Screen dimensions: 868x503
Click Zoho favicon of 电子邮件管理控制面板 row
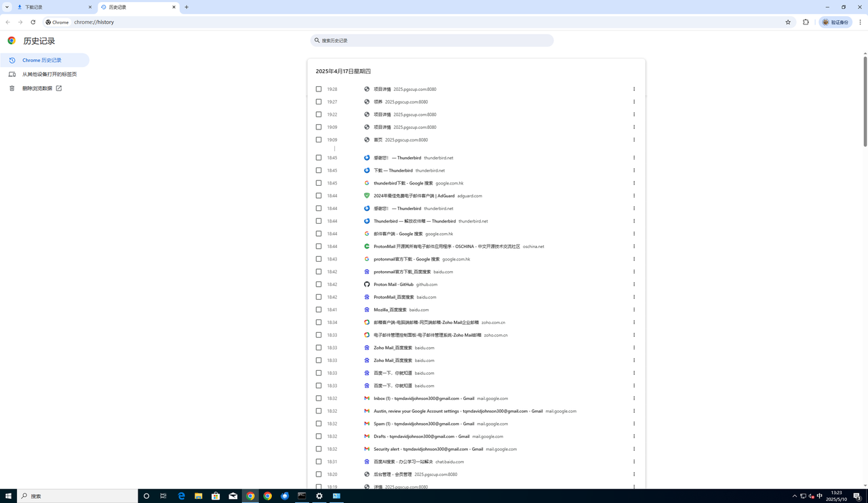367,335
